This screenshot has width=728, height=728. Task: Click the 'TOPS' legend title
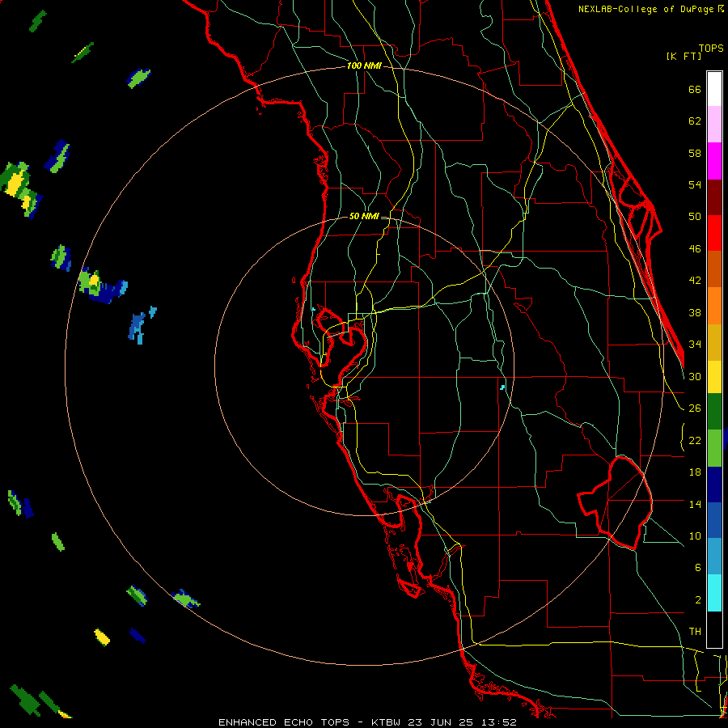click(x=711, y=48)
